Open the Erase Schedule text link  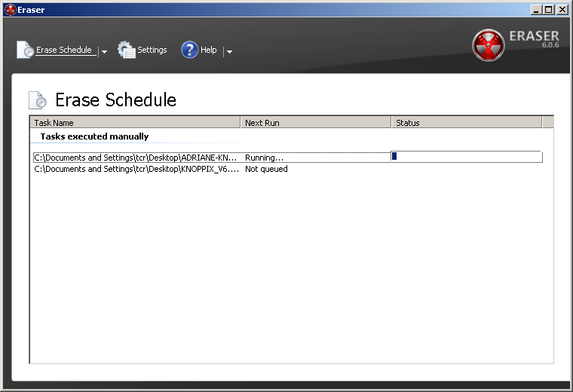coord(64,50)
